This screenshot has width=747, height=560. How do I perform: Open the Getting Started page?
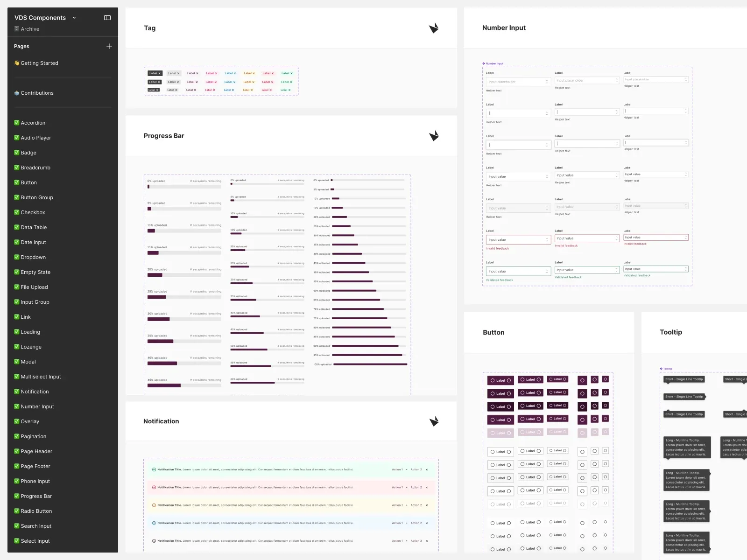click(x=39, y=63)
